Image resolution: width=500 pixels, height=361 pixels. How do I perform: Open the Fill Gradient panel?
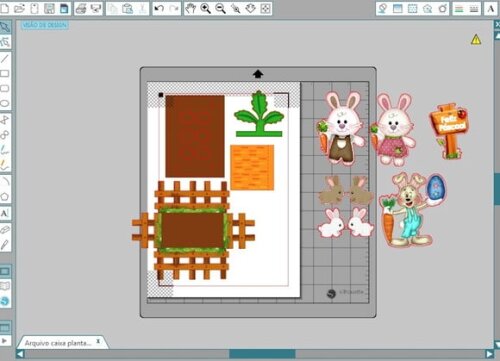398,8
